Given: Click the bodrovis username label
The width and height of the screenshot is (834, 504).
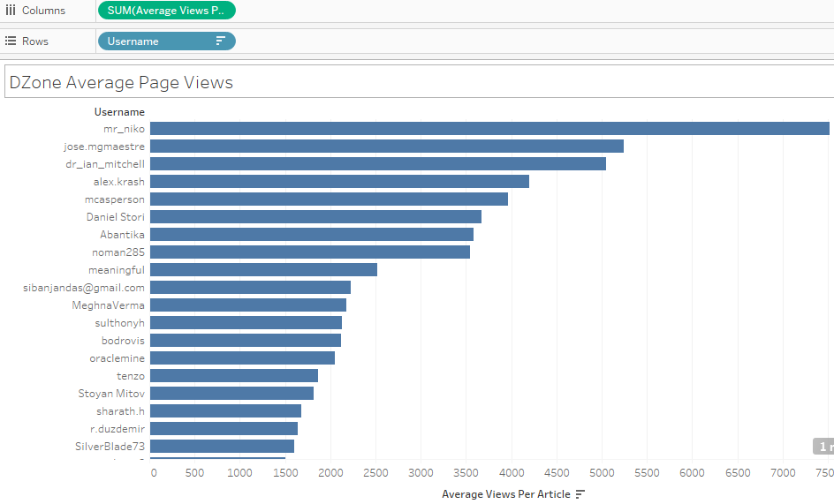Looking at the screenshot, I should [x=123, y=340].
